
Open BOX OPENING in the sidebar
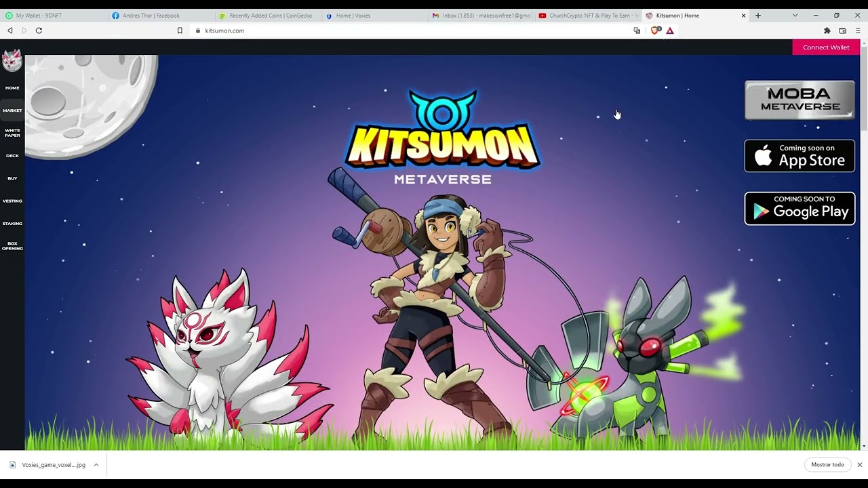tap(12, 246)
